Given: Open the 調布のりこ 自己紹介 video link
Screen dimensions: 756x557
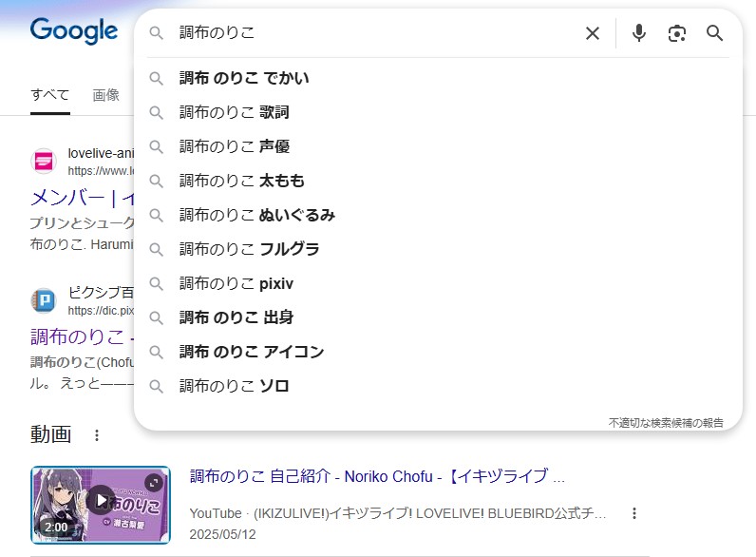Looking at the screenshot, I should (x=377, y=476).
